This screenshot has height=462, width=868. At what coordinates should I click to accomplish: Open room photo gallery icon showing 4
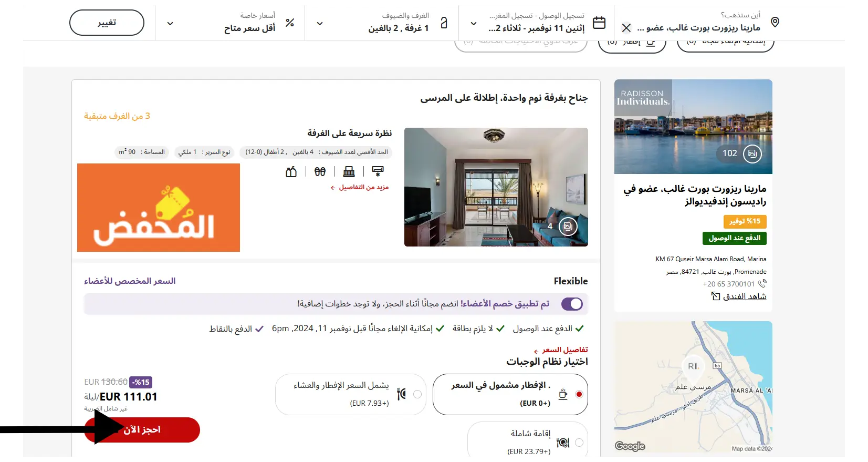pyautogui.click(x=568, y=227)
